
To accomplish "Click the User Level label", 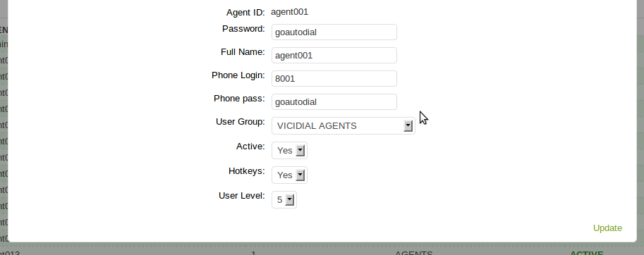I will tap(241, 196).
